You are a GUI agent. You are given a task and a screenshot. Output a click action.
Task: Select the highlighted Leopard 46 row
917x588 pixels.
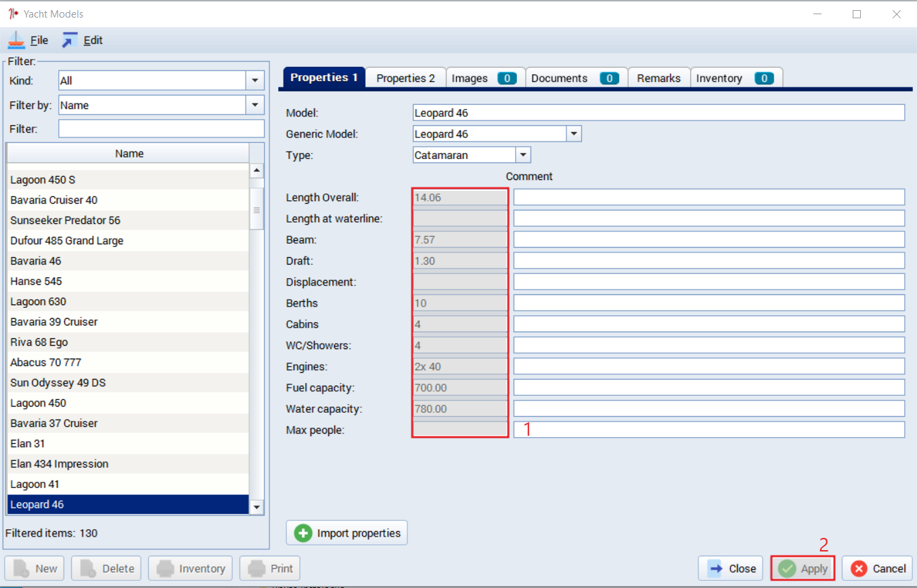click(128, 505)
